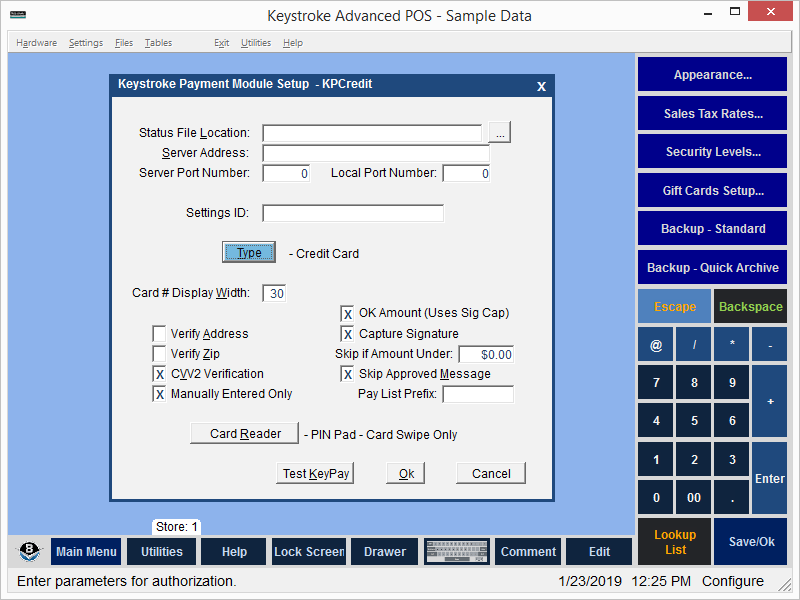Uncheck Manually Entered Only
Viewport: 800px width, 600px height.
160,393
